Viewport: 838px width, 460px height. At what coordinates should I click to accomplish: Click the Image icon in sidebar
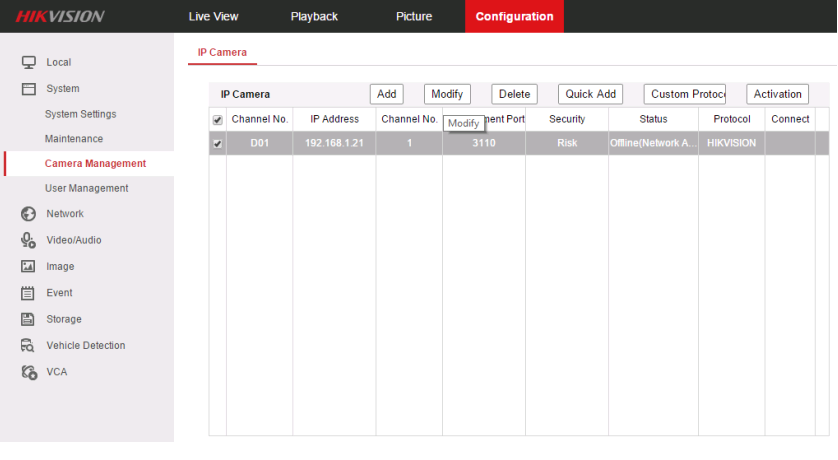pos(29,267)
